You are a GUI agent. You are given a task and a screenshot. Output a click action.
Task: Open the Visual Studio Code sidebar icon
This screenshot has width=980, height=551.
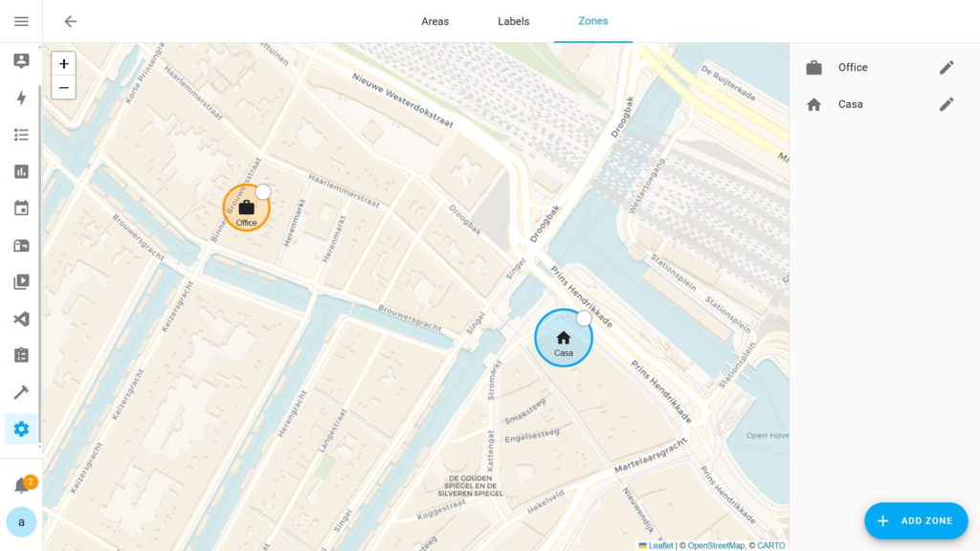21,319
